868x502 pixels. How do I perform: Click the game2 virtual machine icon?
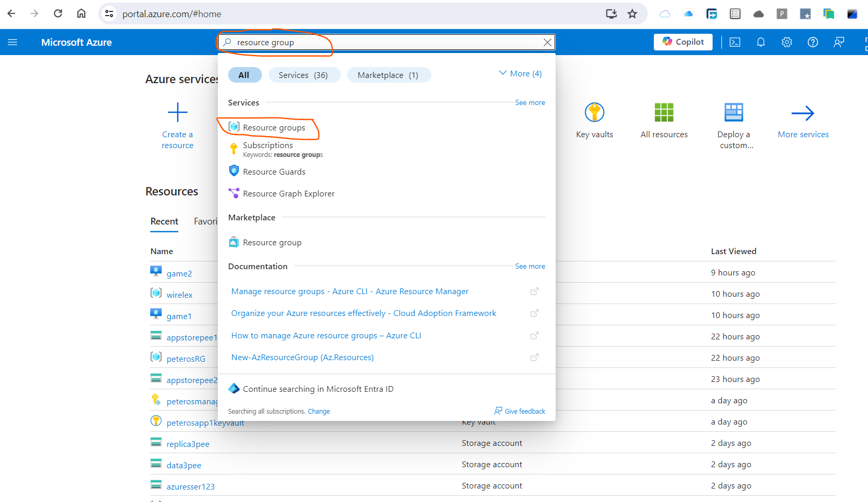pos(156,271)
